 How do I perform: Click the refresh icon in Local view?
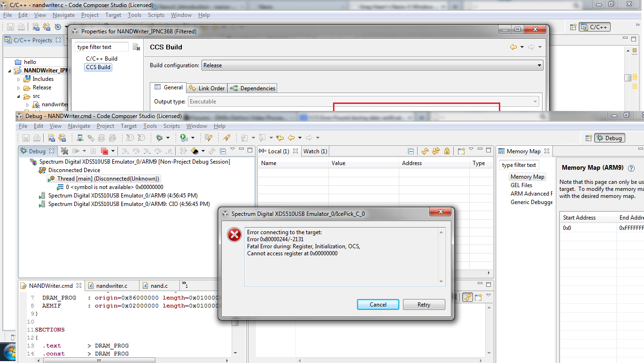coord(425,151)
